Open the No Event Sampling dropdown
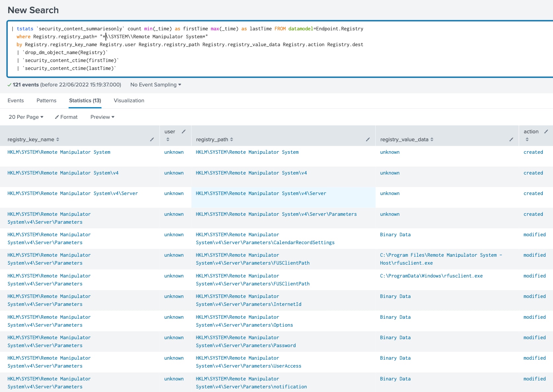This screenshot has width=553, height=392. coord(156,85)
